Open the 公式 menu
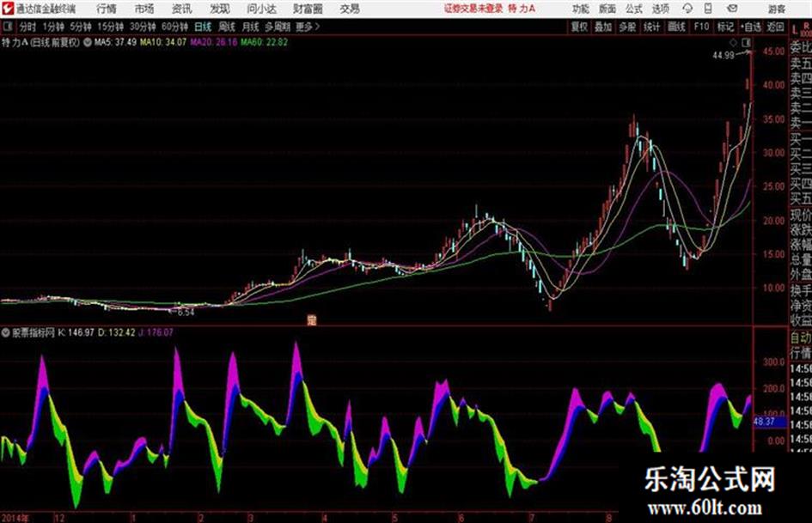The height and width of the screenshot is (523, 812). tap(634, 9)
